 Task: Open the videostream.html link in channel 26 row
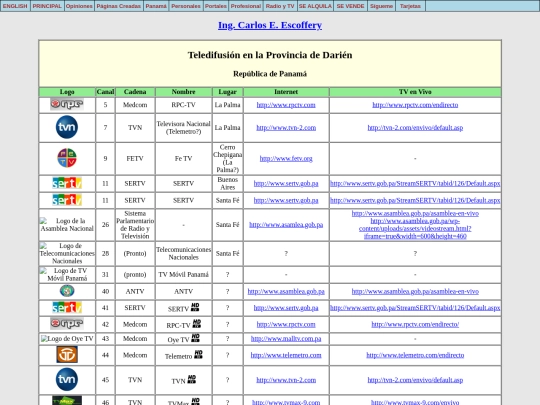coord(415,229)
